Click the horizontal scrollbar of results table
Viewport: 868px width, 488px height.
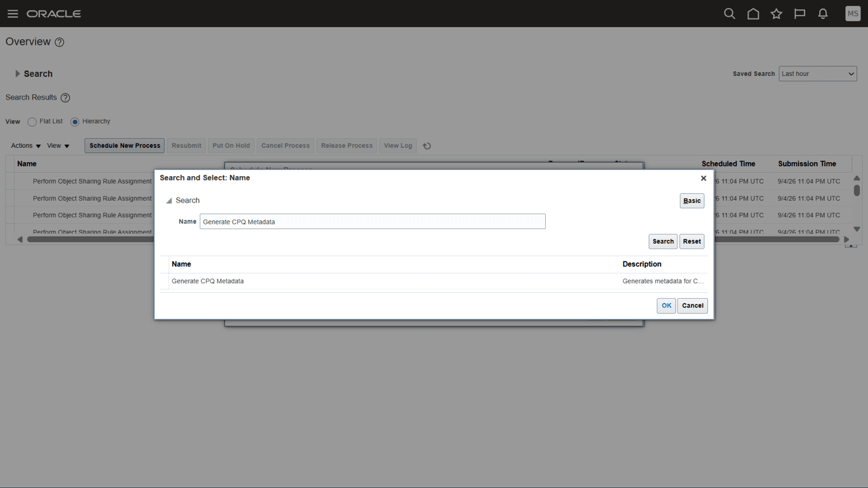point(434,239)
